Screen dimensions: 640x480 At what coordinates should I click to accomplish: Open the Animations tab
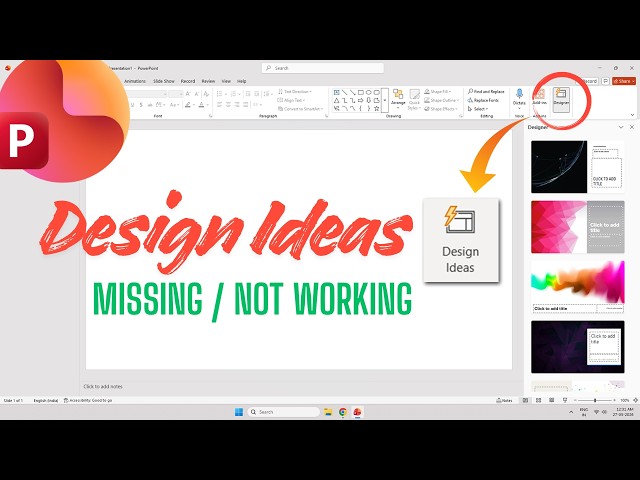135,81
